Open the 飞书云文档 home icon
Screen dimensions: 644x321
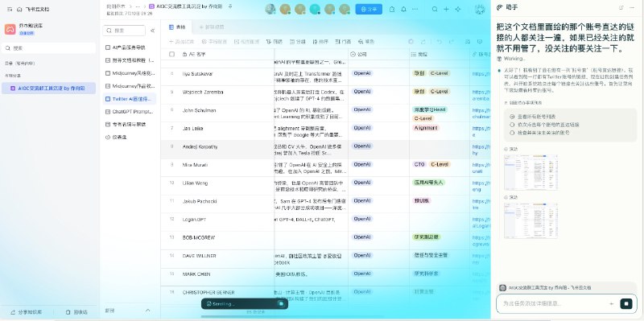point(19,9)
